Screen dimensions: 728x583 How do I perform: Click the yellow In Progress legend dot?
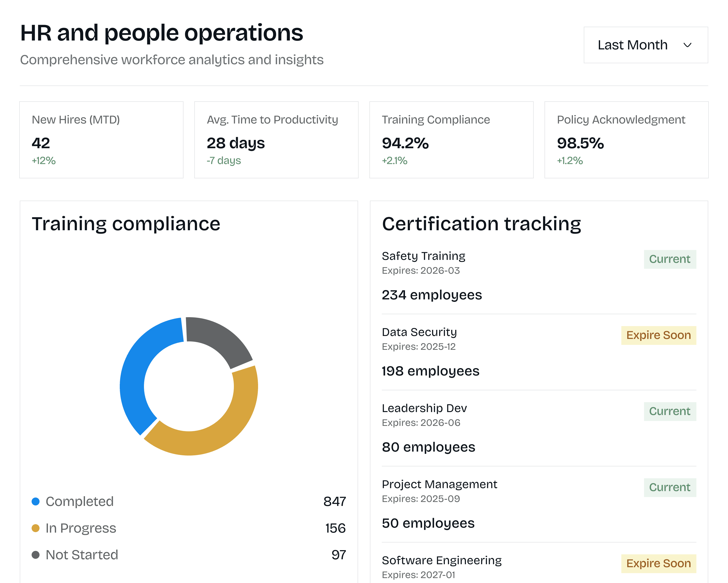36,528
